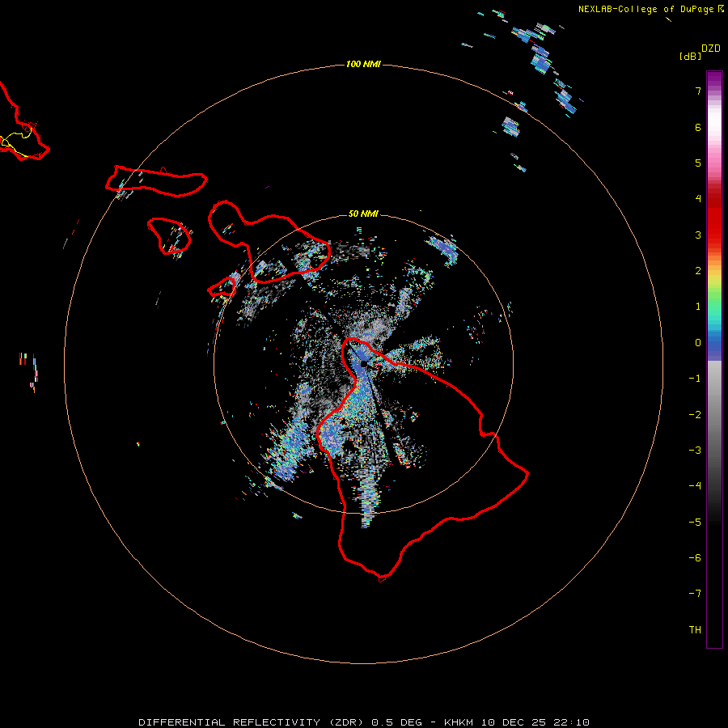Select the 100 NMI range ring label
Screen dimensions: 728x728
point(363,64)
